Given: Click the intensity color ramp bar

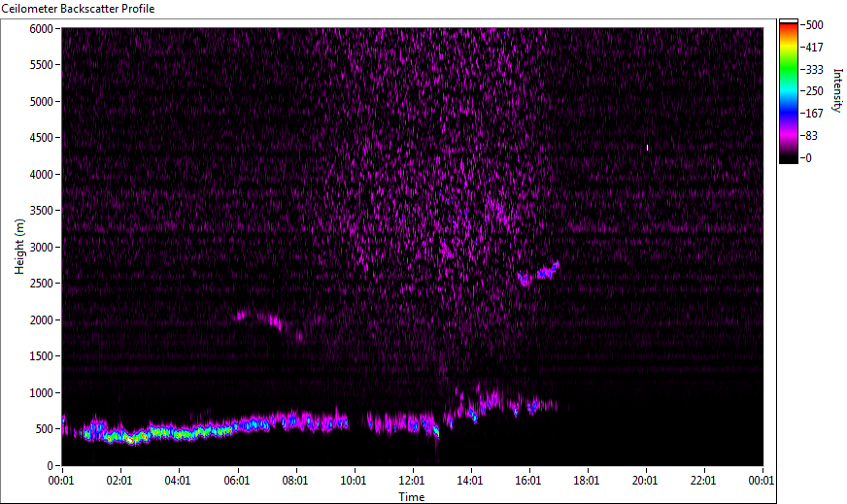Looking at the screenshot, I should point(788,90).
